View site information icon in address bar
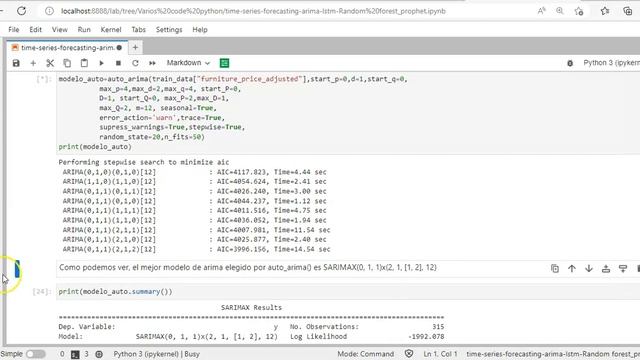640x360 pixels. (49, 11)
